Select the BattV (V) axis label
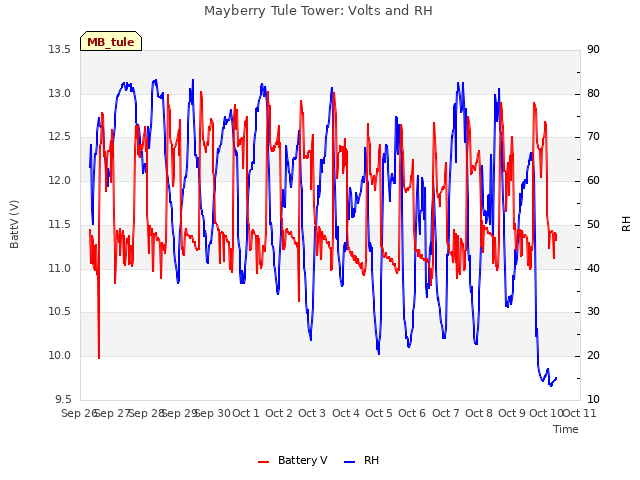640x480 pixels. (14, 224)
